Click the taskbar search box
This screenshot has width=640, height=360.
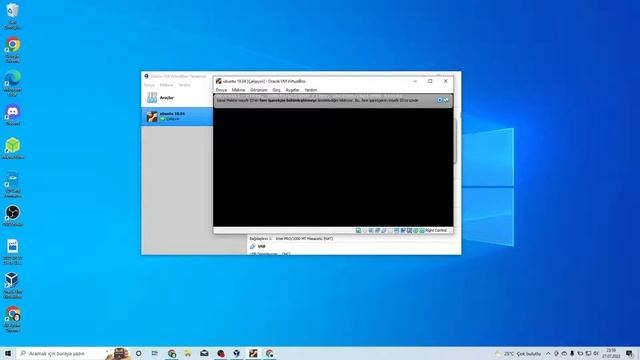(x=73, y=353)
